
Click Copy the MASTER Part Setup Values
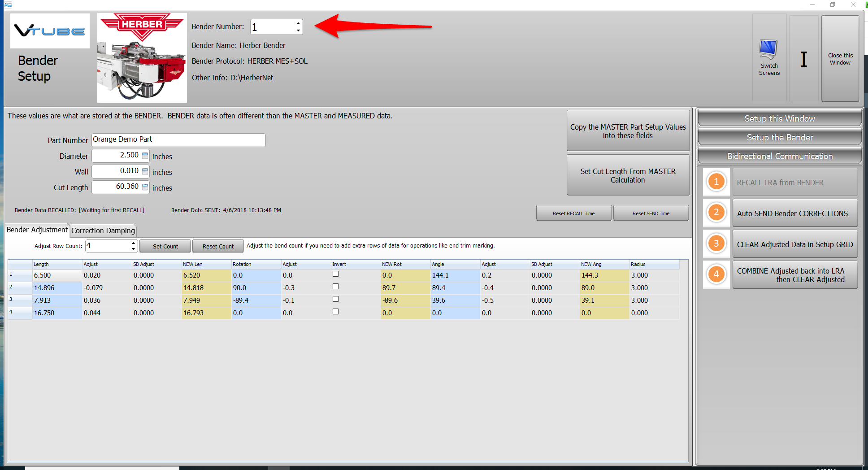point(628,131)
